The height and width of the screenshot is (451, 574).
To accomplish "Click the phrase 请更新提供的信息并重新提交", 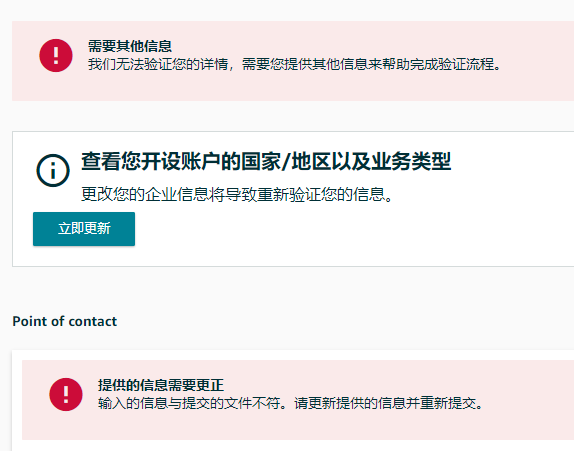I will point(389,403).
